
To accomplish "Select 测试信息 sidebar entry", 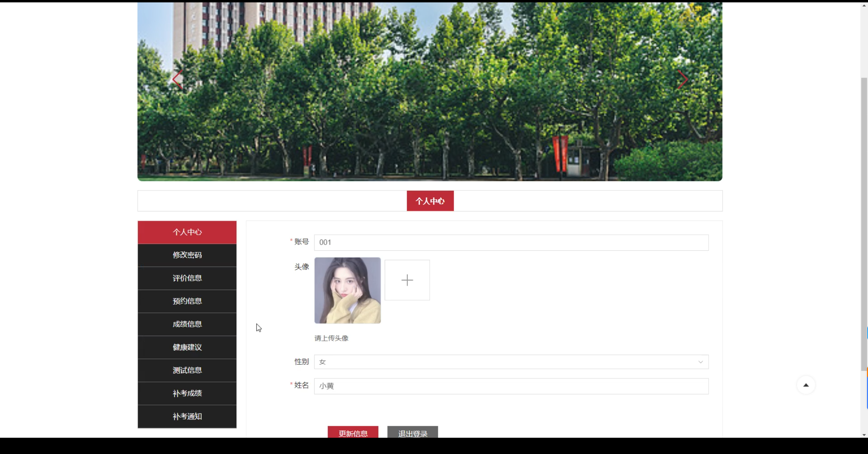I will [x=187, y=370].
